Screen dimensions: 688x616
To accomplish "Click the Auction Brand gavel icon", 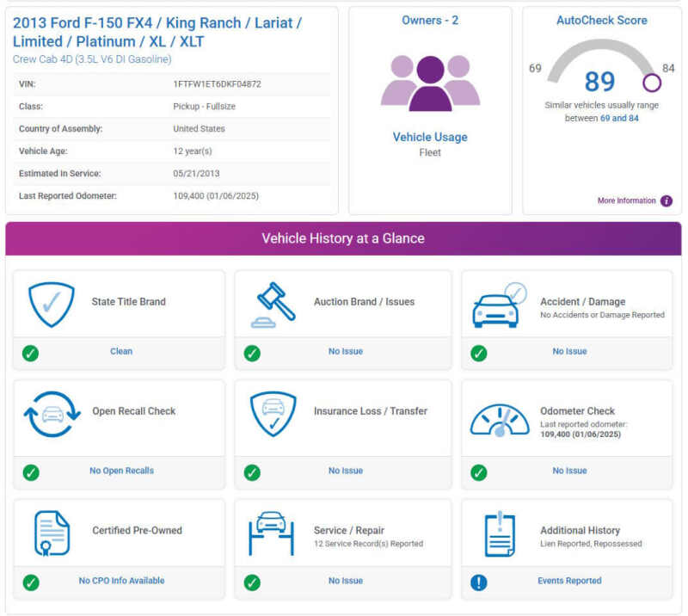I will pos(273,303).
